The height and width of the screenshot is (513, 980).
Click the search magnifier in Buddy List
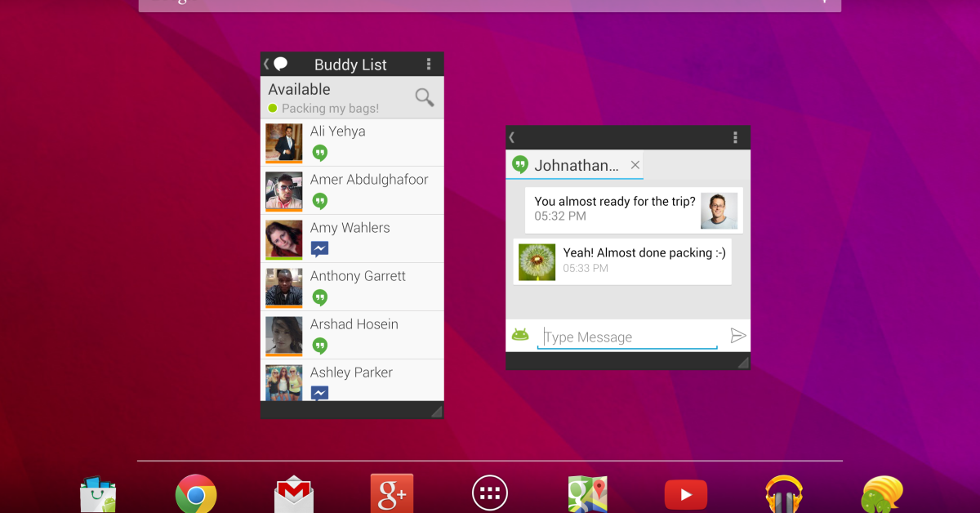[x=424, y=98]
